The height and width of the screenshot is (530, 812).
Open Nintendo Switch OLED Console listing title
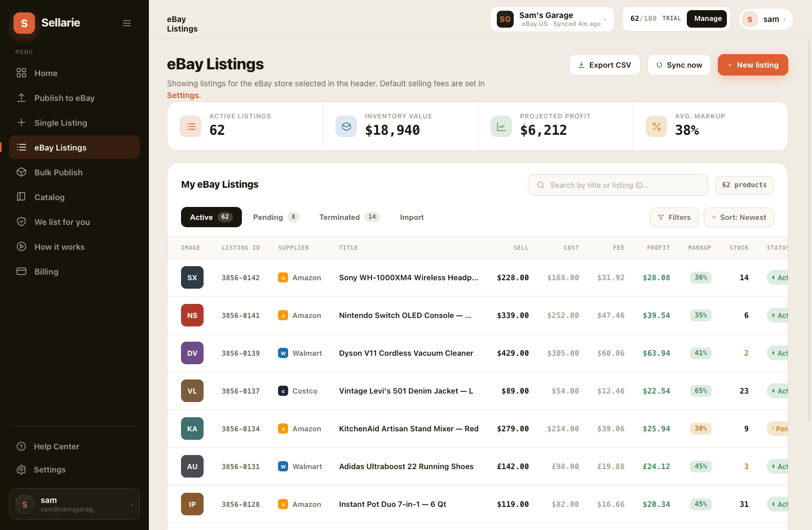click(x=405, y=315)
